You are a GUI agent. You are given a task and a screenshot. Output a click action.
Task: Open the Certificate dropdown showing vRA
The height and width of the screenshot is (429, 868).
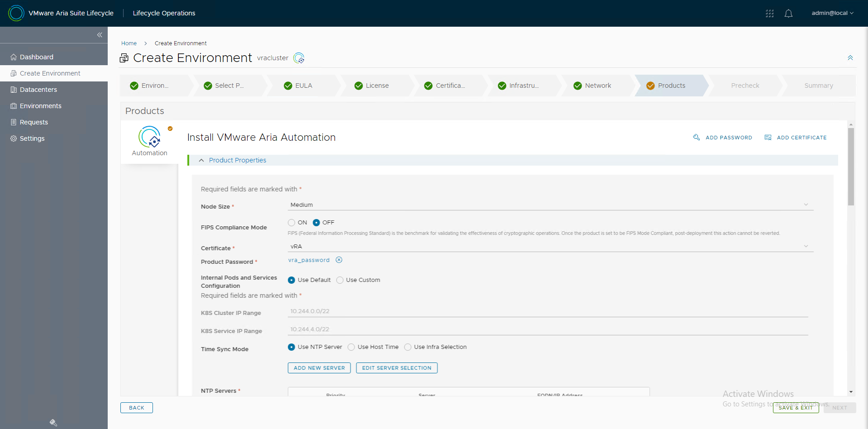(550, 247)
